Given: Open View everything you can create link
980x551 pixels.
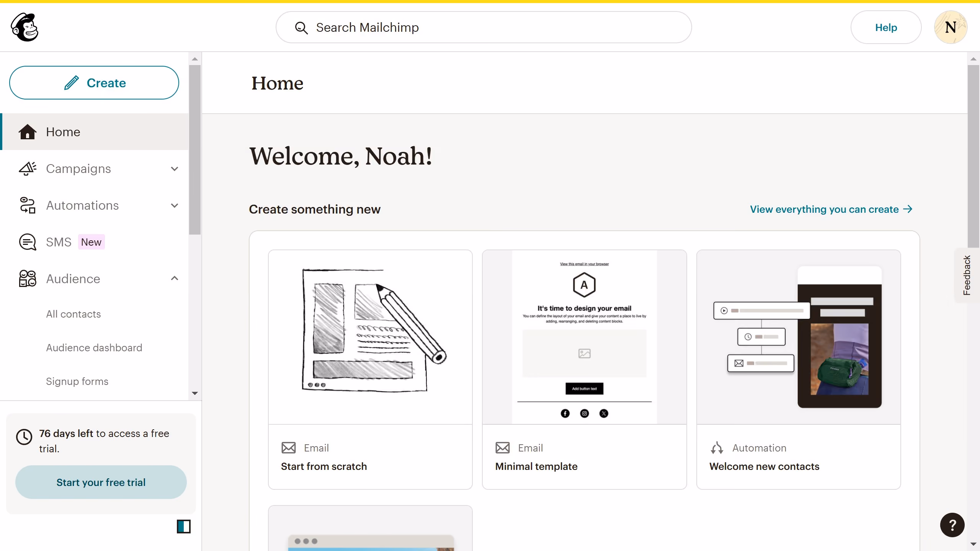Looking at the screenshot, I should pyautogui.click(x=831, y=209).
